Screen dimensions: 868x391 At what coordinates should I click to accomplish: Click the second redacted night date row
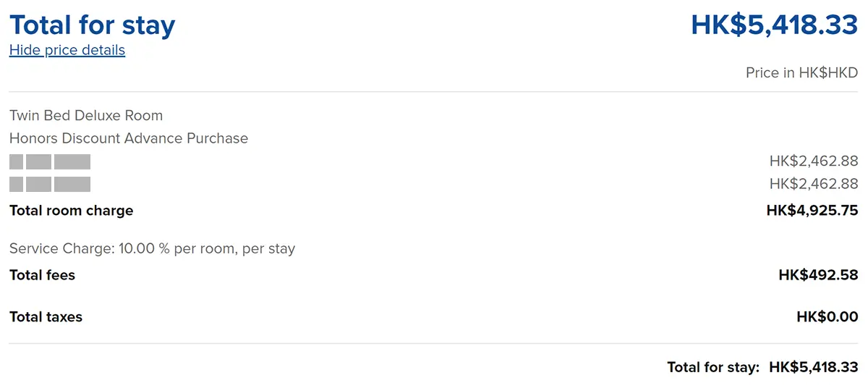tap(50, 184)
